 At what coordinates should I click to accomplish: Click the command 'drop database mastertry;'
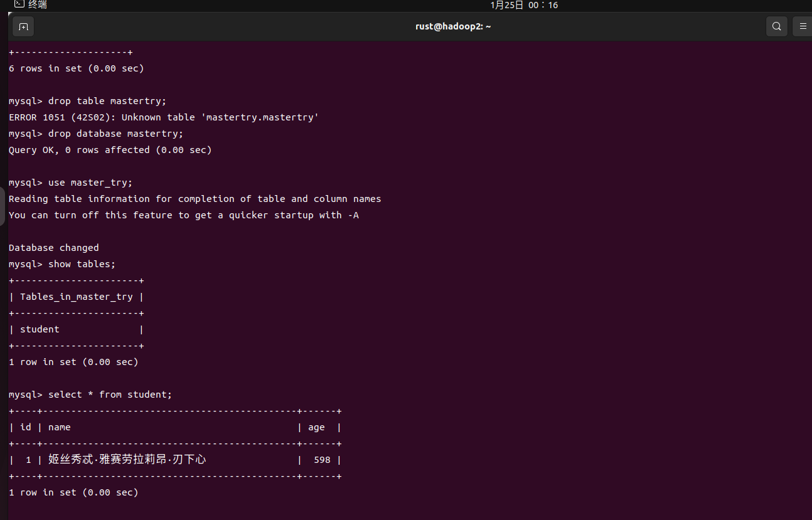(116, 134)
